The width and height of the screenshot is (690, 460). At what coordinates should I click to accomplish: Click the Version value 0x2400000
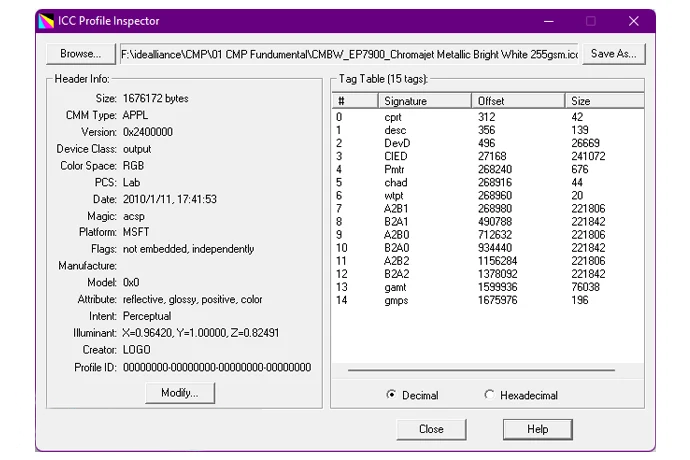(x=148, y=132)
